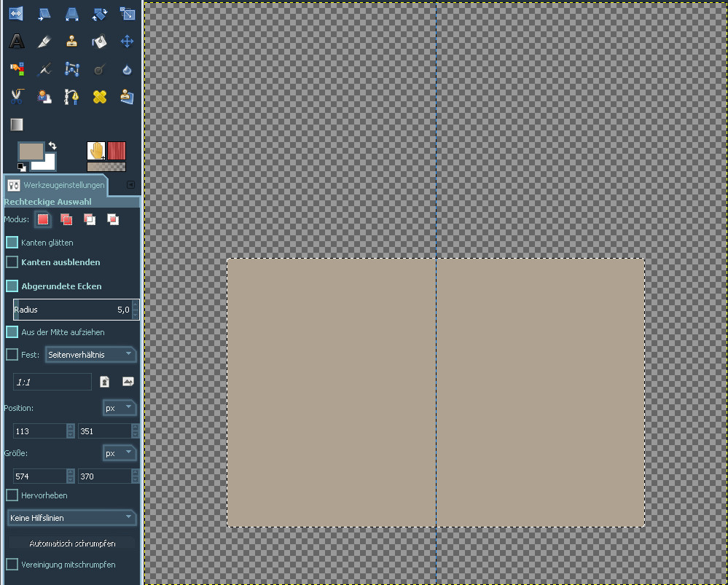The image size is (728, 585).
Task: Toggle the Kanten glätten checkbox
Action: coord(12,242)
